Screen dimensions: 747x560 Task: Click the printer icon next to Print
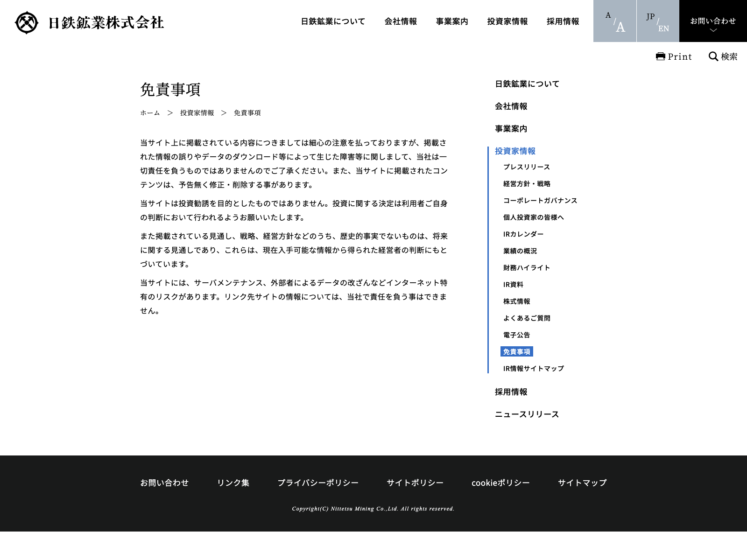click(x=660, y=56)
